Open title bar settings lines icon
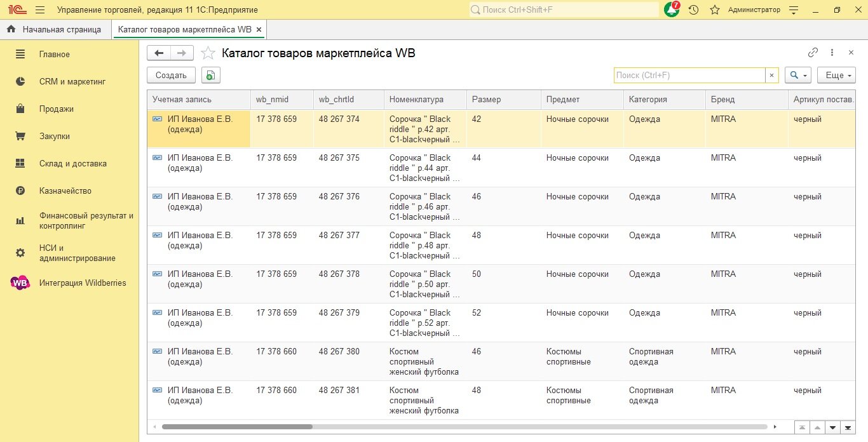868x442 pixels. point(793,10)
